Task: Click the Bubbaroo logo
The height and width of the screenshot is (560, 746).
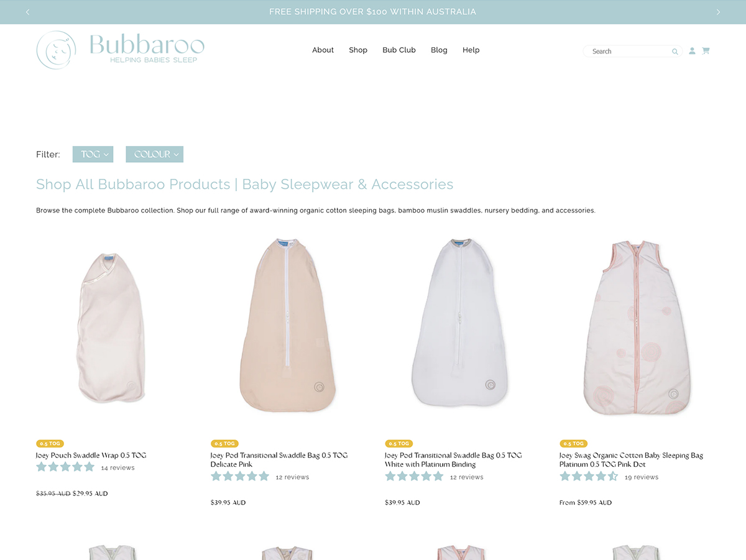Action: tap(121, 50)
